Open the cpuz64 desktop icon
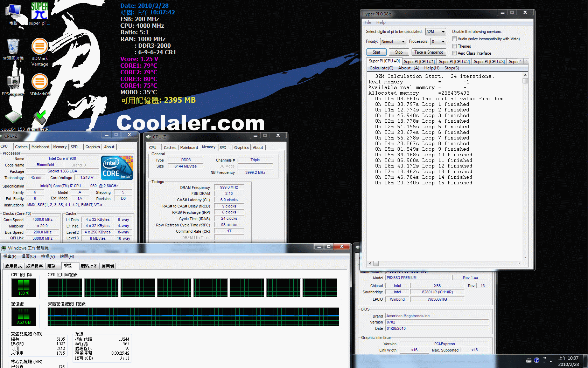Screen dimensions: 588x368 13,121
